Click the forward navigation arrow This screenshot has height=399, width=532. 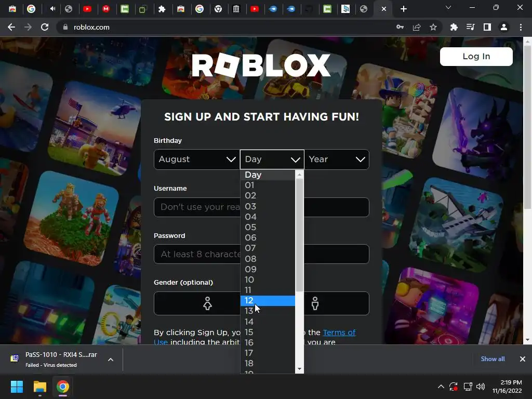tap(28, 27)
